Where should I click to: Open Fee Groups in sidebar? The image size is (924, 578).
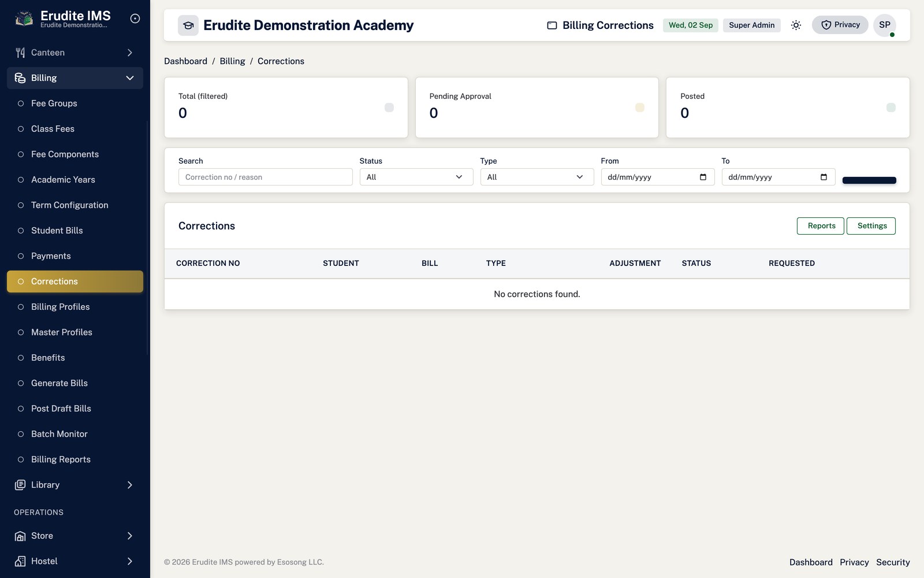(x=75, y=103)
